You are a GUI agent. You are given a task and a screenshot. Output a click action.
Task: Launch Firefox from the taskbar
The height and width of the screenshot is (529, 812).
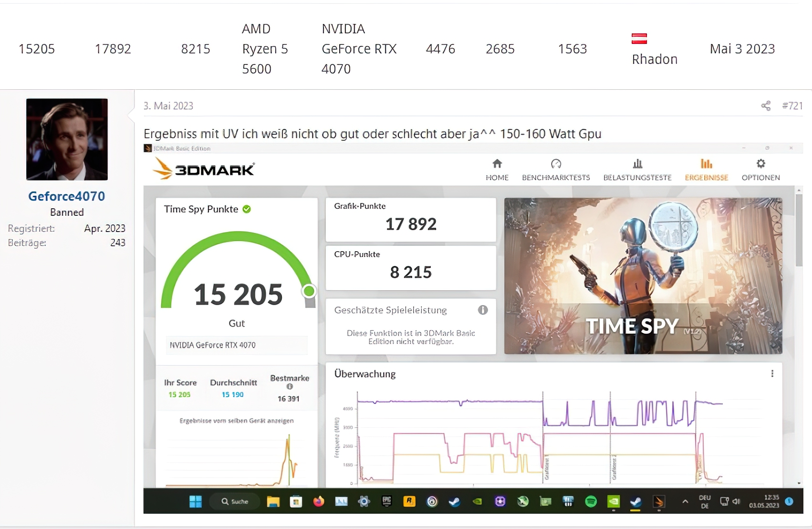pyautogui.click(x=319, y=501)
